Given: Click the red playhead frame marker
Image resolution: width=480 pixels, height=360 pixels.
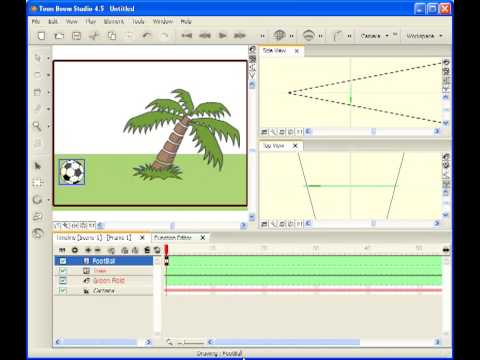Looking at the screenshot, I should tap(166, 250).
